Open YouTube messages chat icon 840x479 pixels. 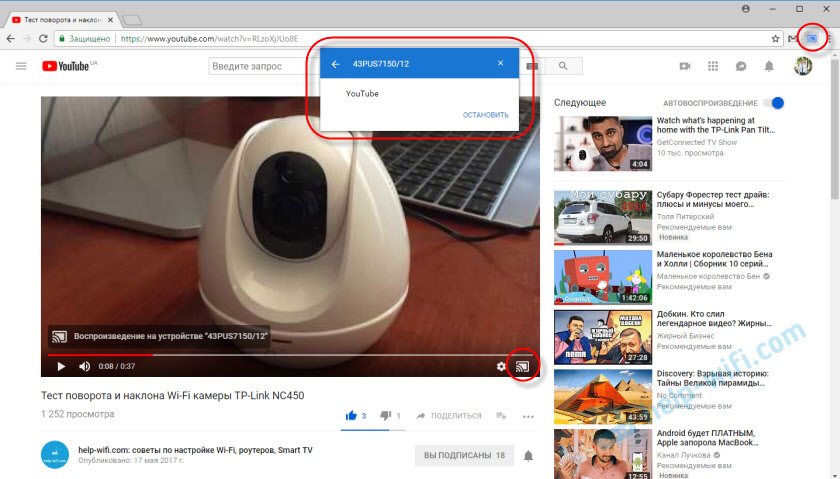(x=741, y=66)
